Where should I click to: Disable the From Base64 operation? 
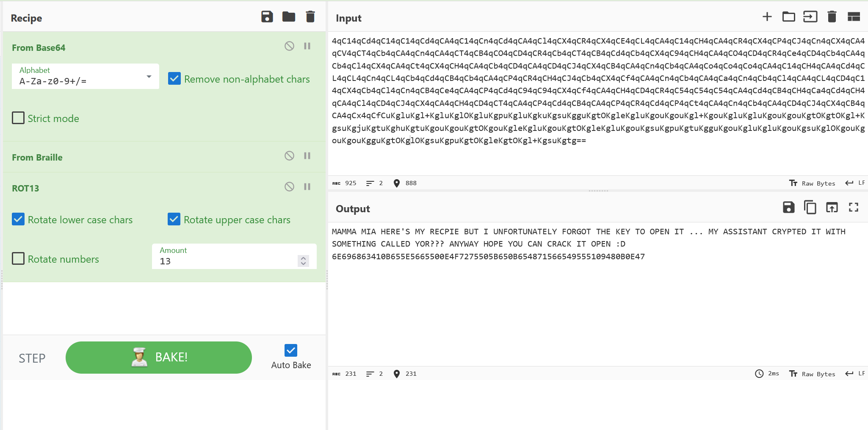(x=289, y=46)
